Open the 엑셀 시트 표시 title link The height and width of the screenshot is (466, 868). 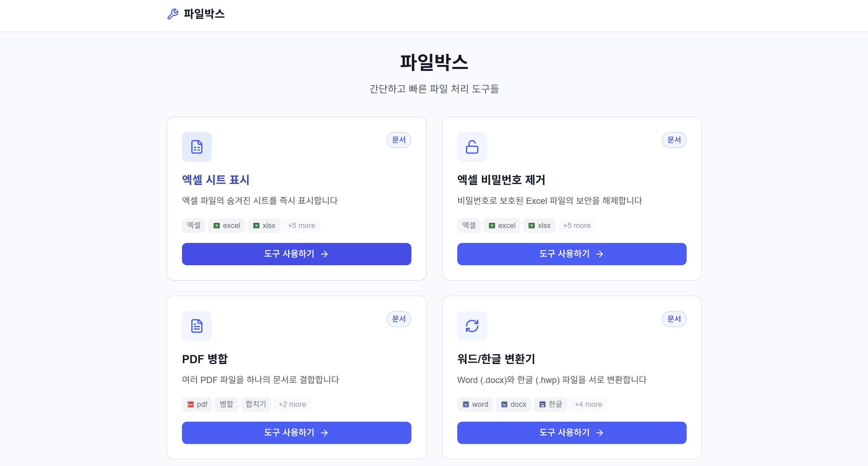(216, 180)
